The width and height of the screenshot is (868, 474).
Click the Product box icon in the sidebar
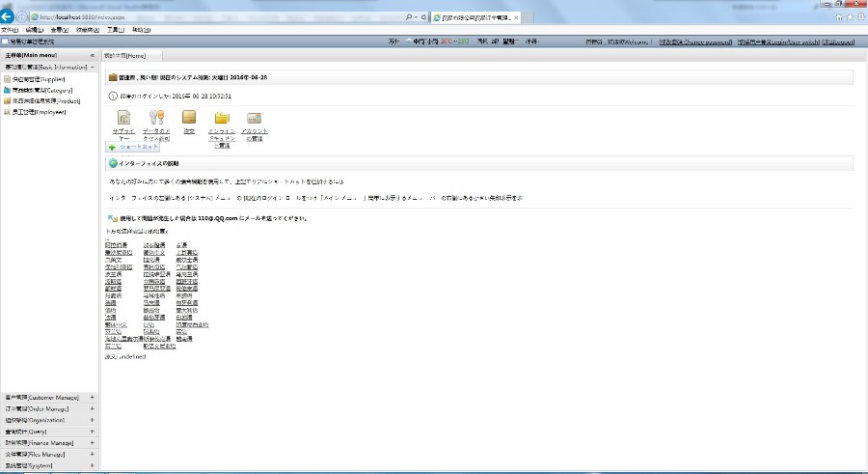pos(7,101)
